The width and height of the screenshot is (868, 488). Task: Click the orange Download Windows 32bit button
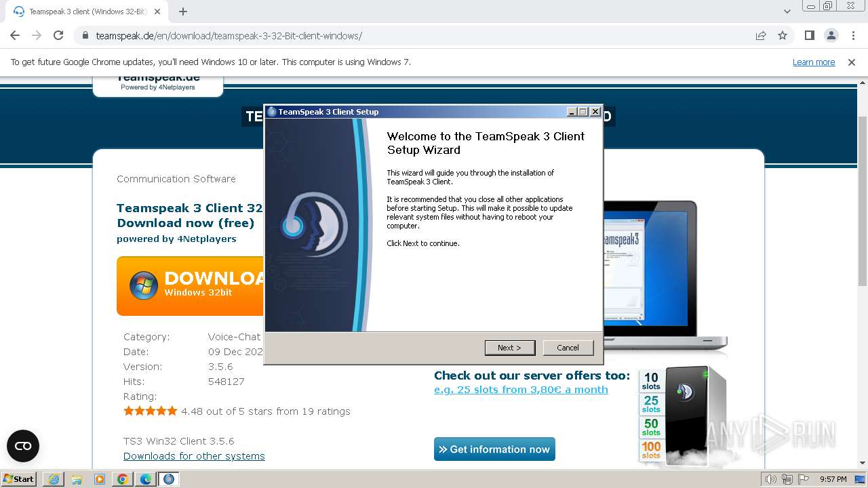coord(190,285)
